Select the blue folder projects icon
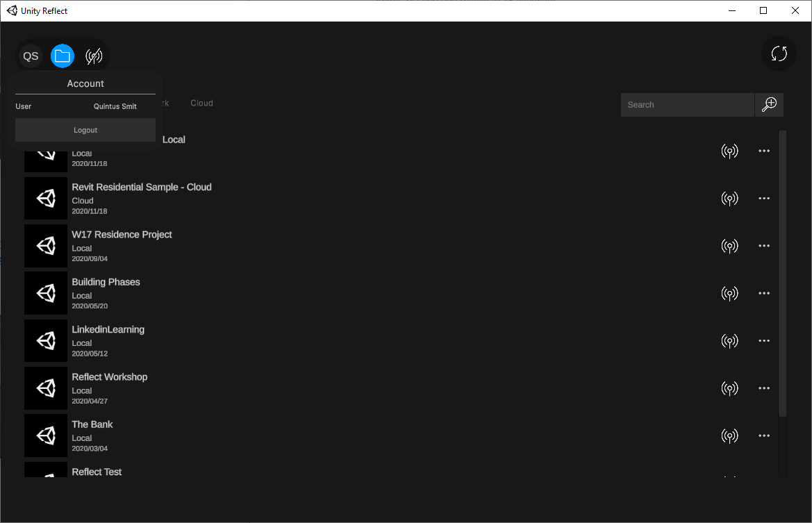Image resolution: width=812 pixels, height=523 pixels. (x=62, y=56)
